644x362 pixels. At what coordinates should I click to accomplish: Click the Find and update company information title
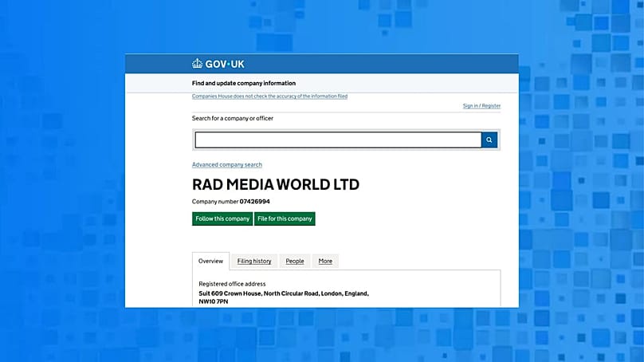coord(244,83)
